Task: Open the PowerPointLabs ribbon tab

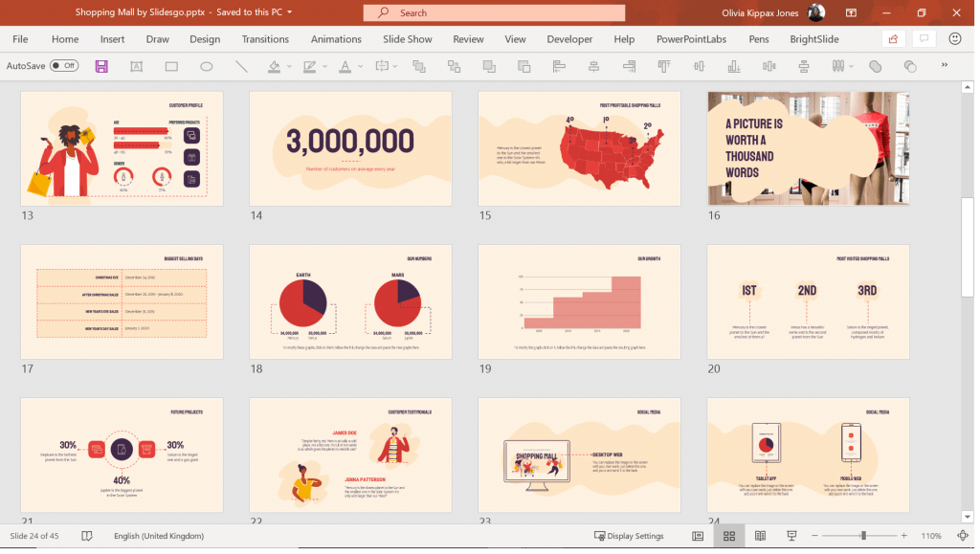Action: click(x=692, y=39)
